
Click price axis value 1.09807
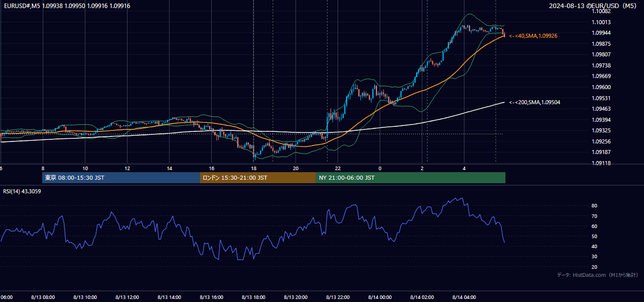601,54
